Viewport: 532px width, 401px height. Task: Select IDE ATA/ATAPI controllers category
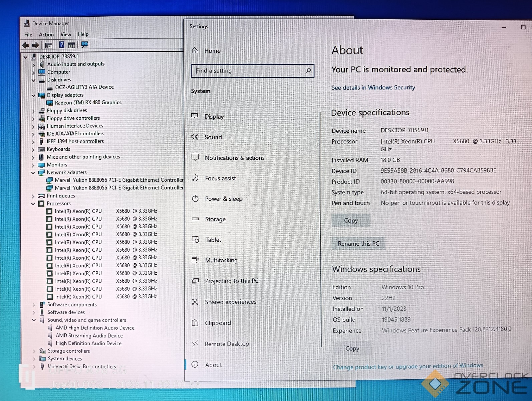(x=75, y=134)
